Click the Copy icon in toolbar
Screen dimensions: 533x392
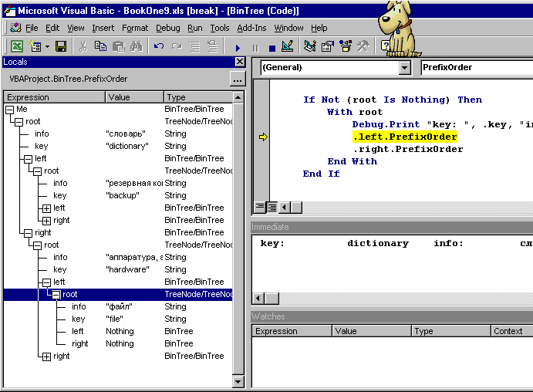(100, 46)
